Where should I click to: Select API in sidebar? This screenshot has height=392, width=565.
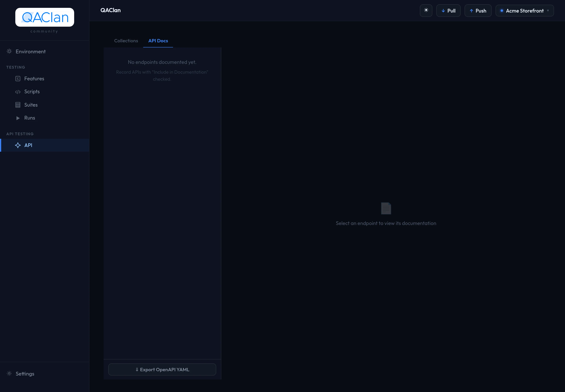(x=45, y=145)
